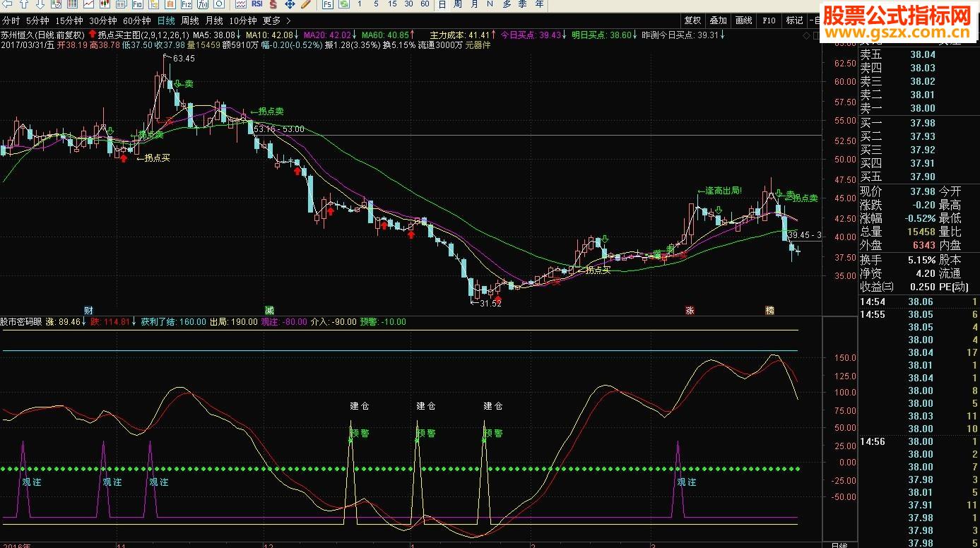
Task: Click the 画线 draw-line button
Action: tap(743, 20)
